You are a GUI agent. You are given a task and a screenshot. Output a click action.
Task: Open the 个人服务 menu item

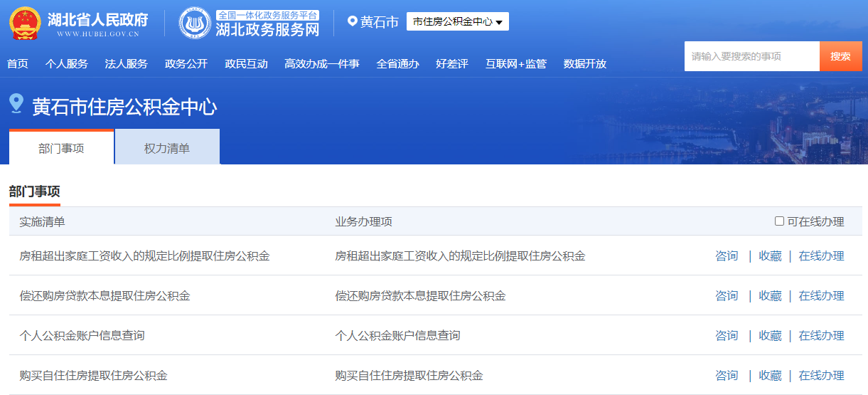pyautogui.click(x=66, y=64)
